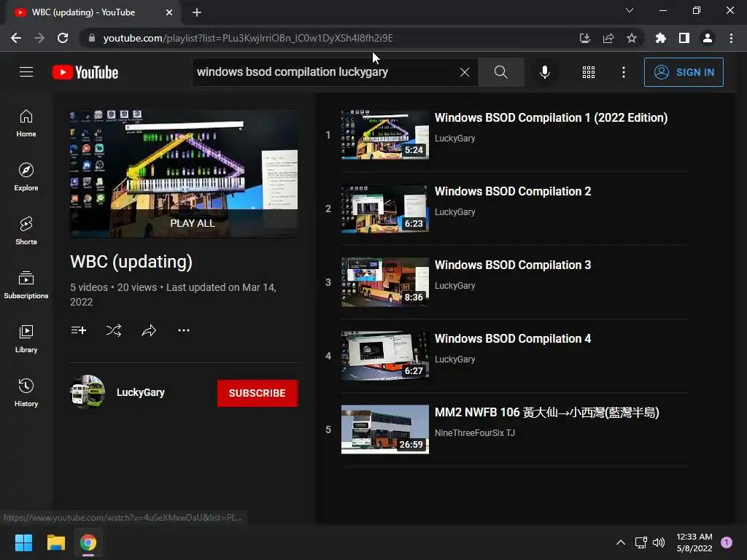747x560 pixels.
Task: Open History in the sidebar
Action: tap(26, 392)
